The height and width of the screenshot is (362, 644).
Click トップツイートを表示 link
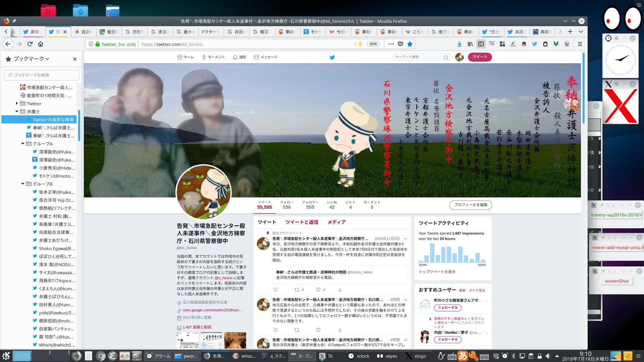click(437, 272)
